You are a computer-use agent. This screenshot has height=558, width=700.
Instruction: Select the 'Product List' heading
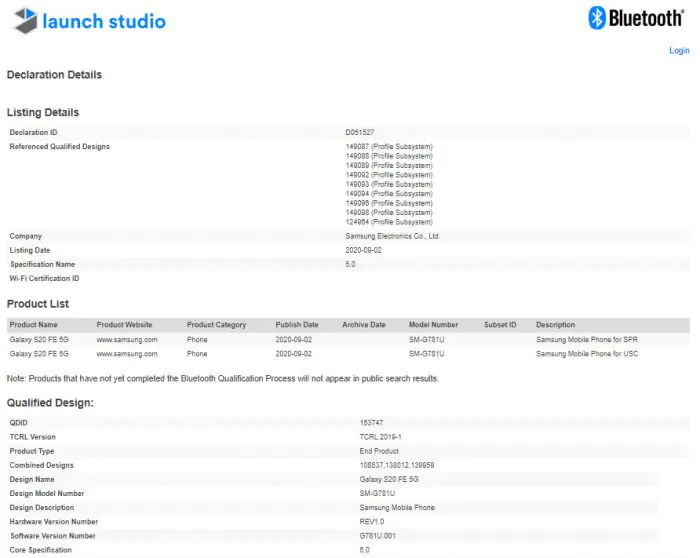tap(38, 304)
